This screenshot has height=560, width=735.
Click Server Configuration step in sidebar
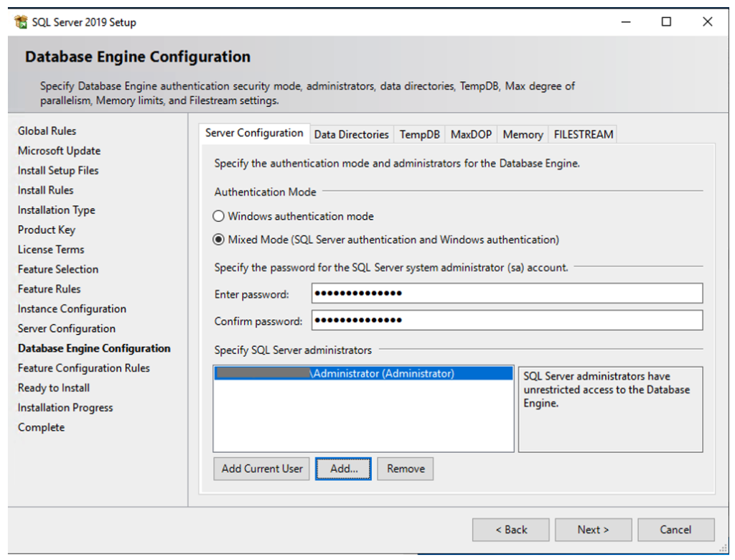point(67,329)
